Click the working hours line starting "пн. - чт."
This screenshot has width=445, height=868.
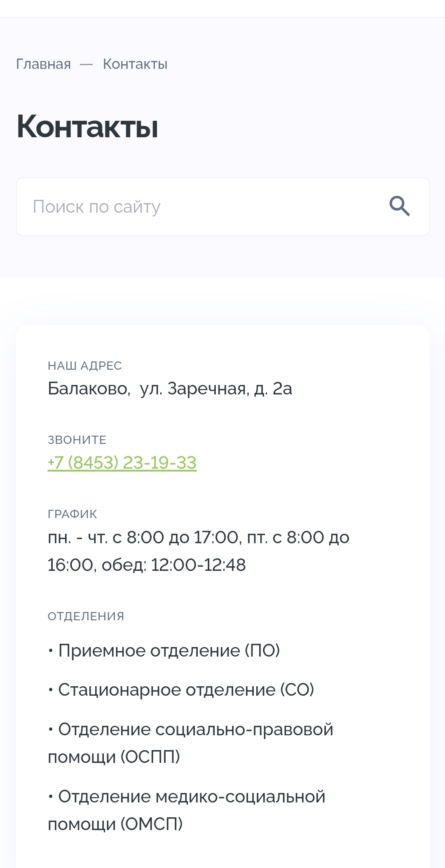[x=199, y=537]
